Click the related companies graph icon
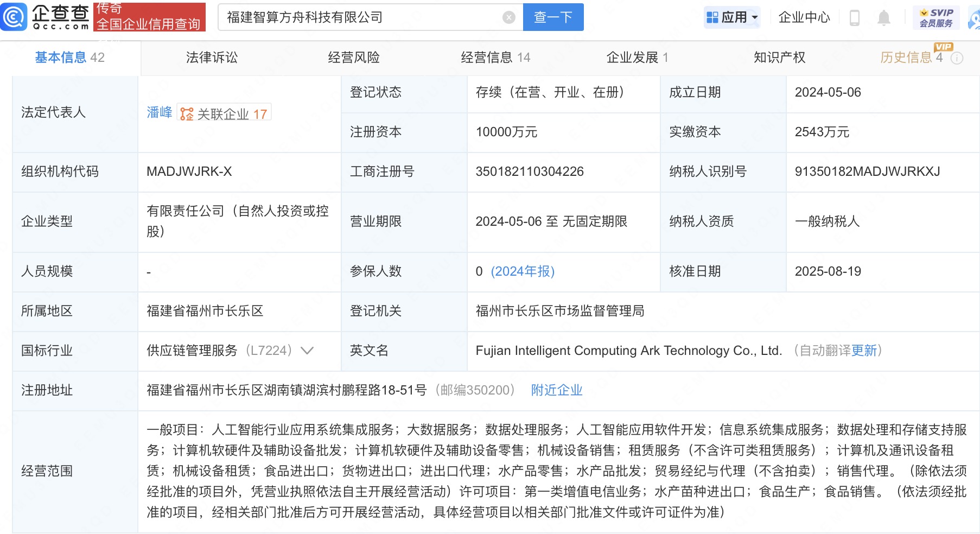The image size is (980, 534). point(187,114)
